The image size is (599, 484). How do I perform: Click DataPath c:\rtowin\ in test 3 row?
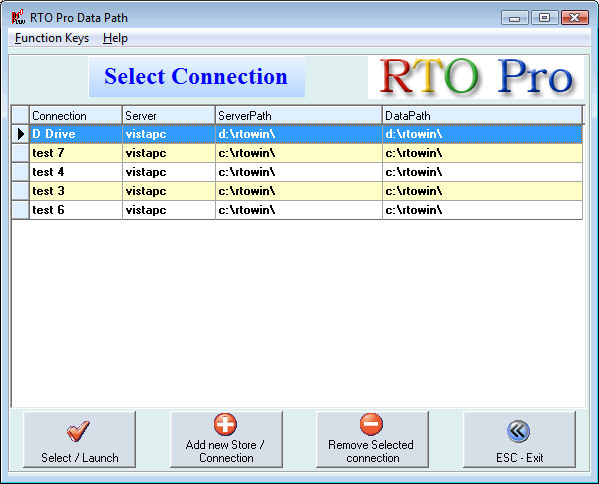coord(482,191)
